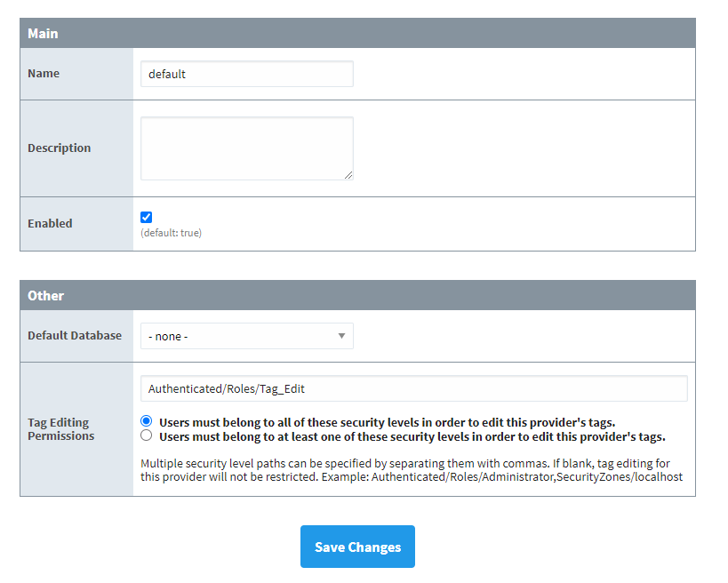Viewport: 728px width, 583px height.
Task: Select the Tag Editing Permissions text field
Action: point(413,388)
